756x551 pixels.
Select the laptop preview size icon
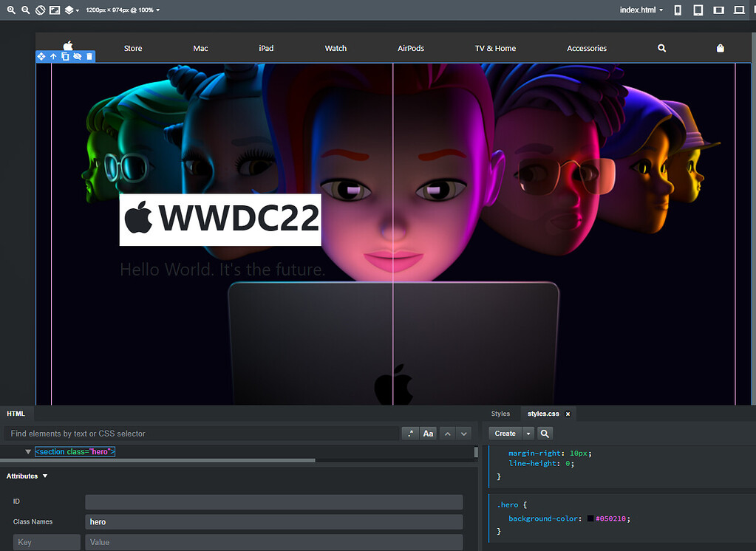(738, 10)
